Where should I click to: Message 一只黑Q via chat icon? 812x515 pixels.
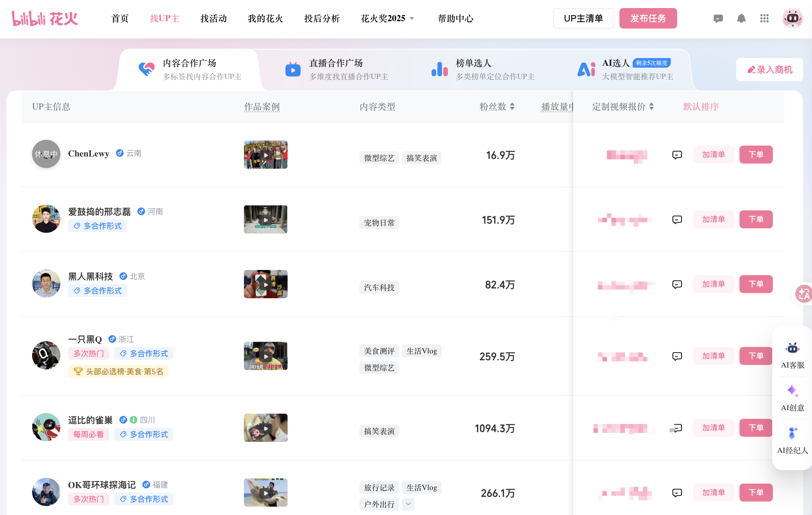(x=677, y=356)
